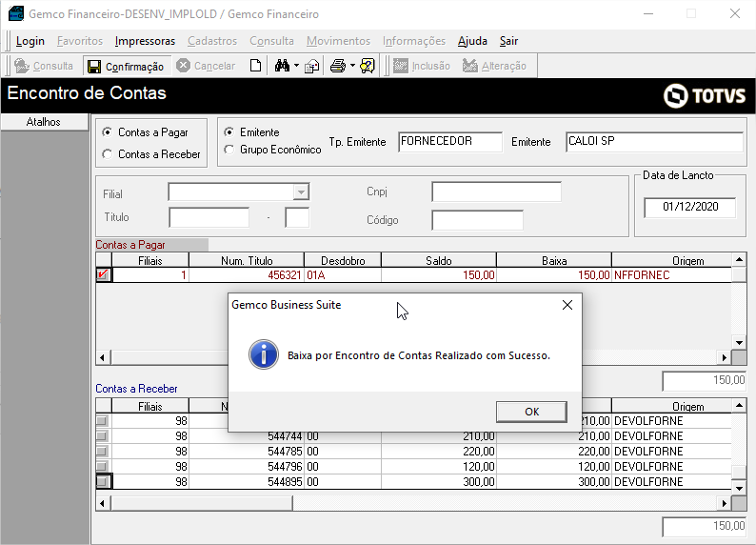
Task: Click the Consulta toolbar button
Action: point(44,66)
